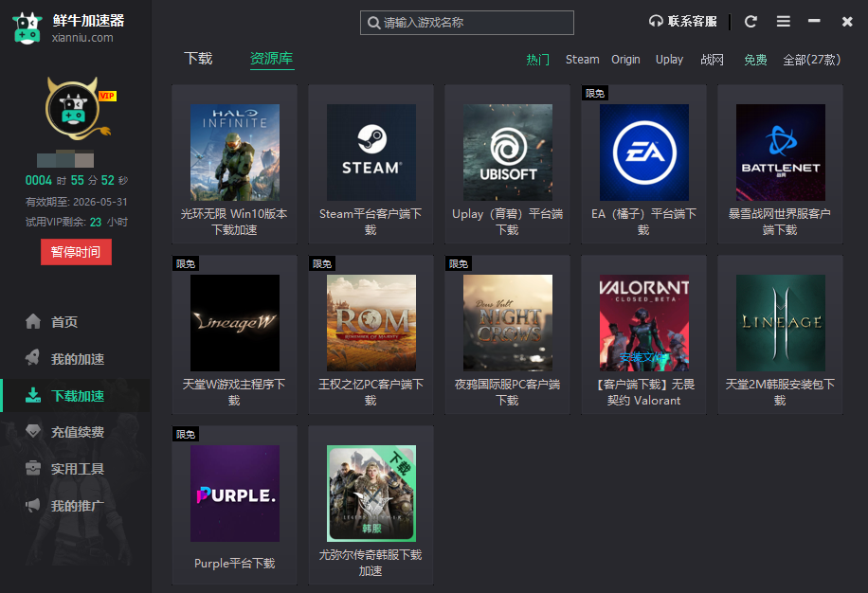Click the diamond icon for 充值续费

33,431
